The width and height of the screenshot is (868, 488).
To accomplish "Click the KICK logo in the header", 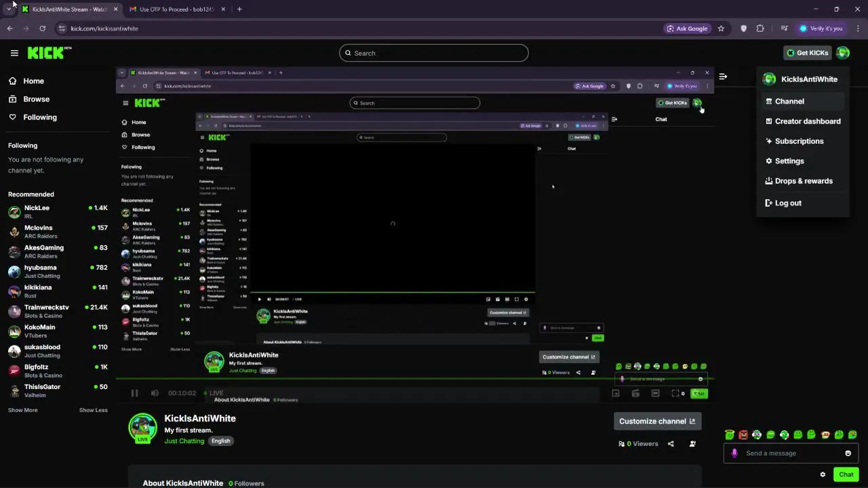I will 49,53.
